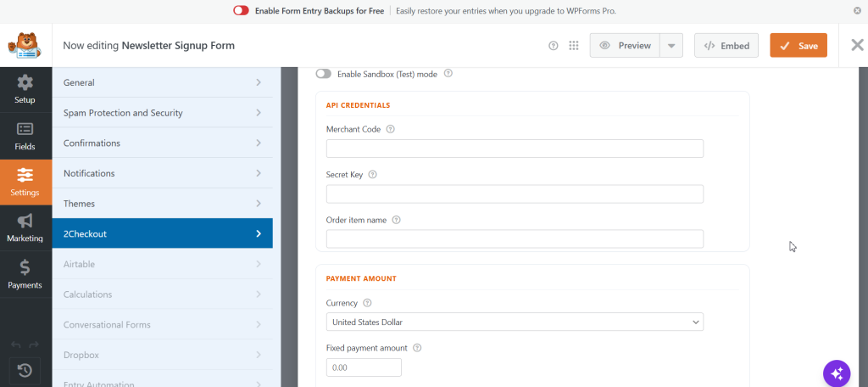Click the Secret Key input field
Screen dimensions: 868x387
pyautogui.click(x=515, y=194)
